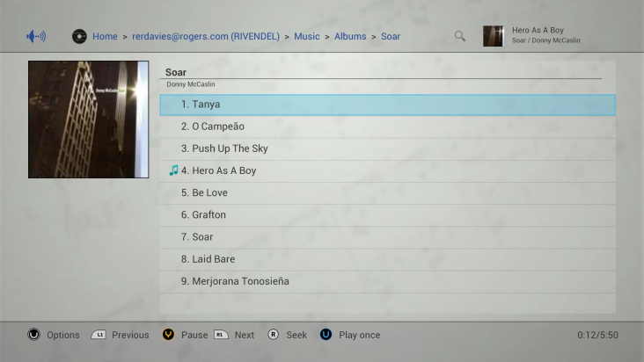
Task: Play track 9. Merjorana Tonosieña
Action: (387, 282)
